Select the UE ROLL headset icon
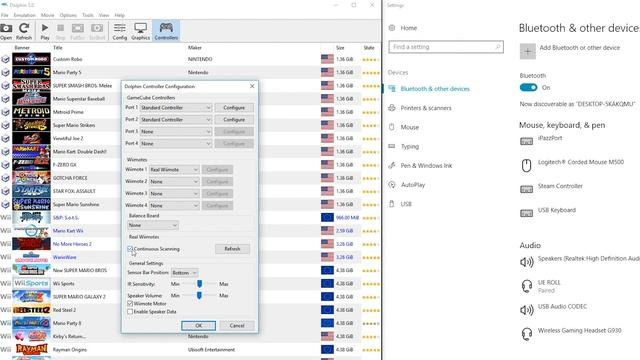The width and height of the screenshot is (640, 360). (x=527, y=286)
